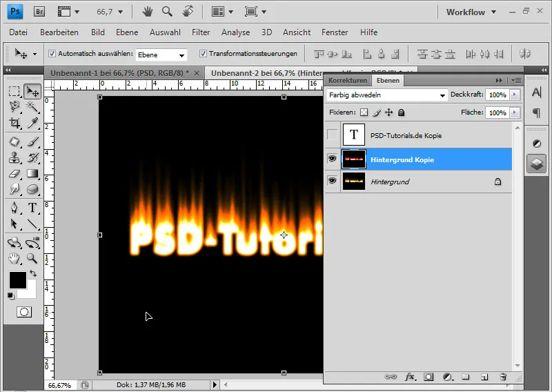Select the Rectangular Marquee tool

tap(14, 92)
